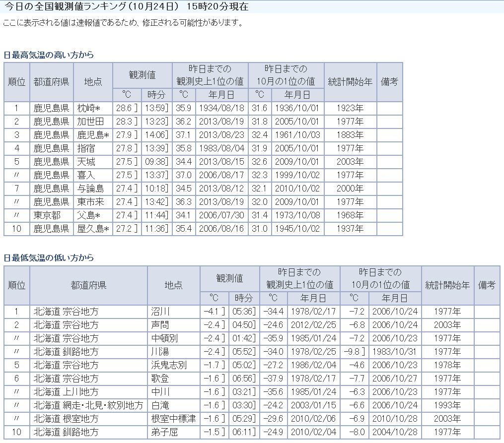Select the 屋久島 station in rank 10
504x443 pixels.
pyautogui.click(x=93, y=229)
